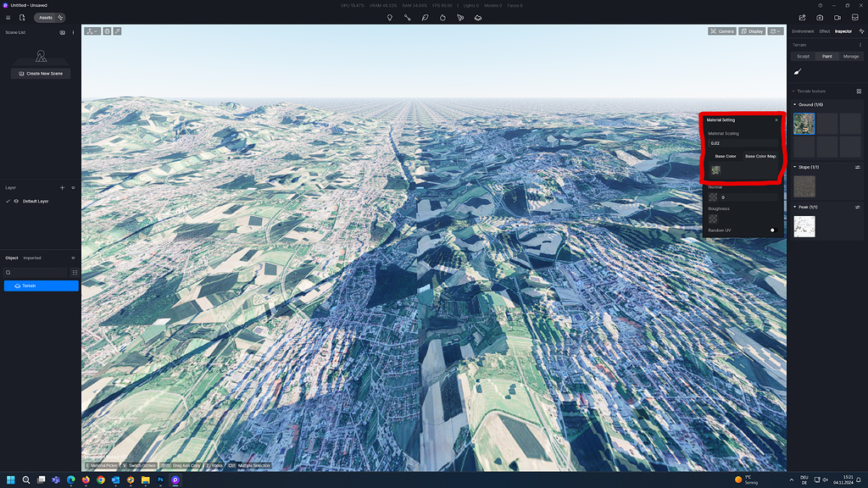
Task: Switch to the Inspector tab
Action: (x=844, y=31)
